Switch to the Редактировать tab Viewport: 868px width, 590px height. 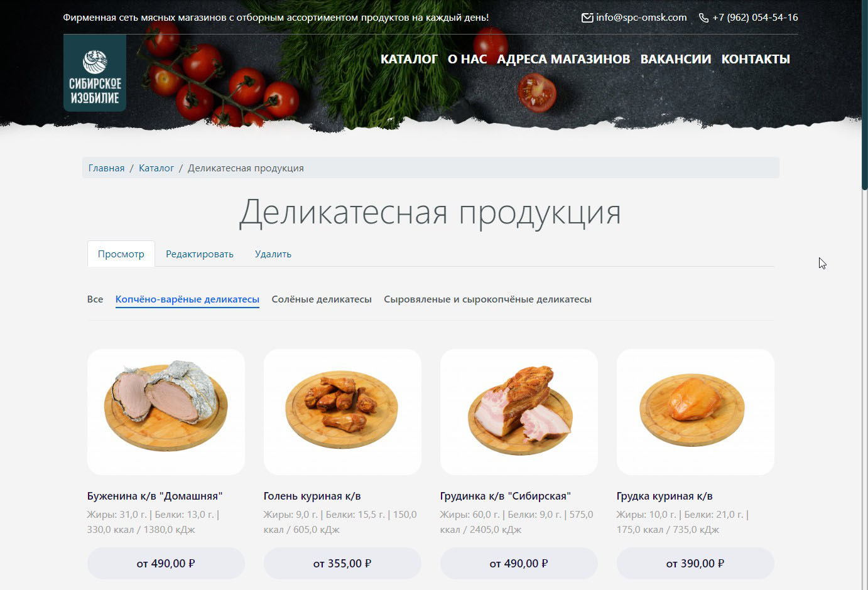(200, 254)
